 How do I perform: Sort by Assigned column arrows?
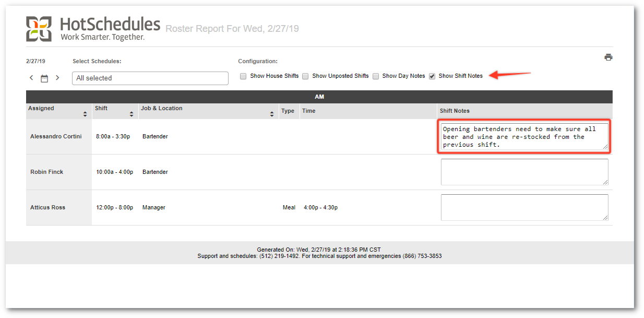tap(85, 114)
